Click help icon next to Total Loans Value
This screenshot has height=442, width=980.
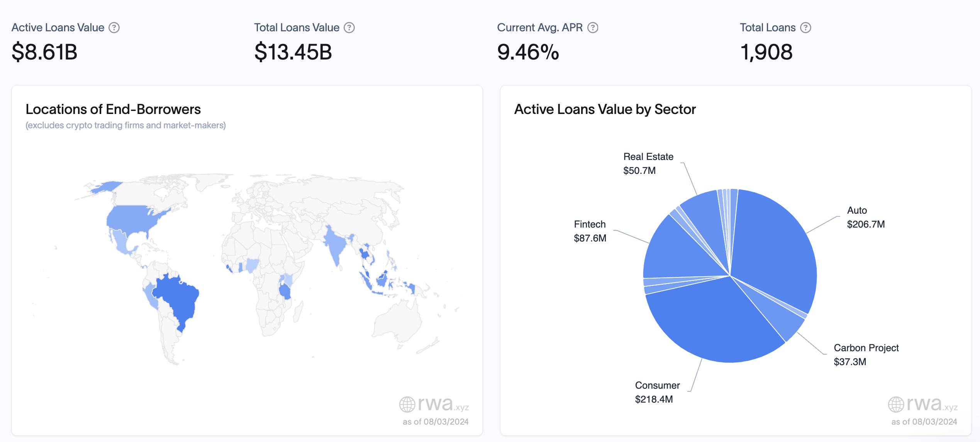(x=349, y=28)
